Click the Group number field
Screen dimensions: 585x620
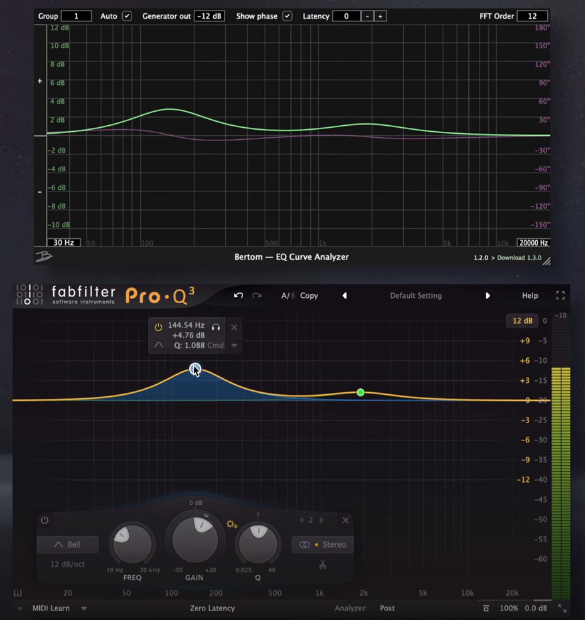76,16
